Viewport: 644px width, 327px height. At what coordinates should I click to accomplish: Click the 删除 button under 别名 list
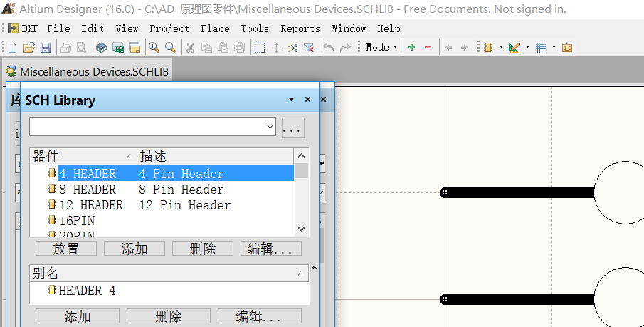[169, 316]
